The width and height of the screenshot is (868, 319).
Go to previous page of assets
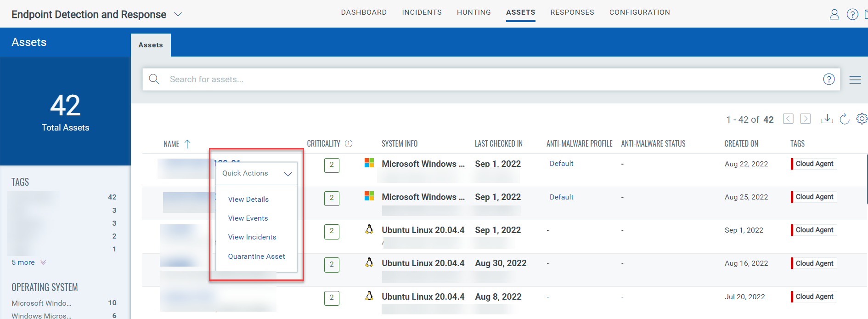click(788, 119)
